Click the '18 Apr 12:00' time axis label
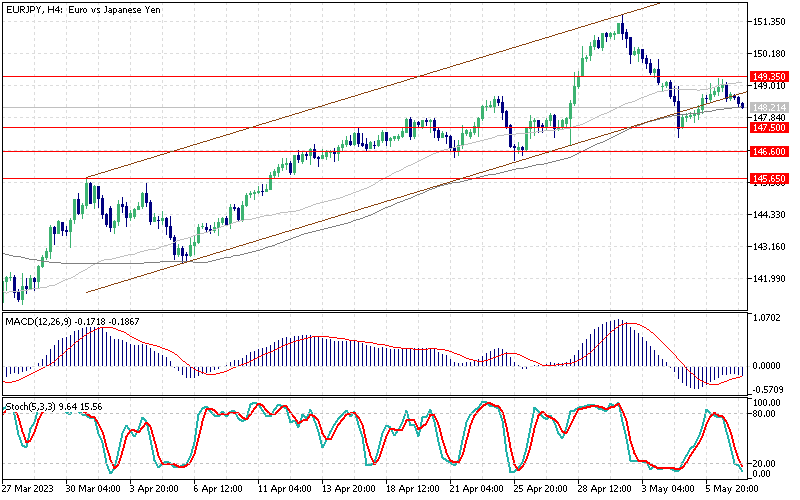Screen dimensions: 800x500 coord(413,489)
